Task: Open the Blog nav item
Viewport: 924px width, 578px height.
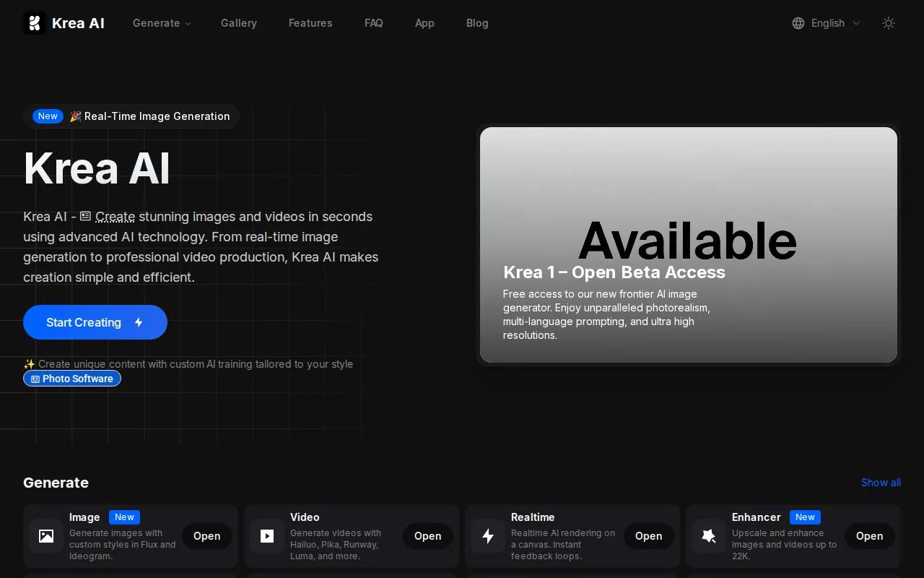Action: [x=477, y=23]
